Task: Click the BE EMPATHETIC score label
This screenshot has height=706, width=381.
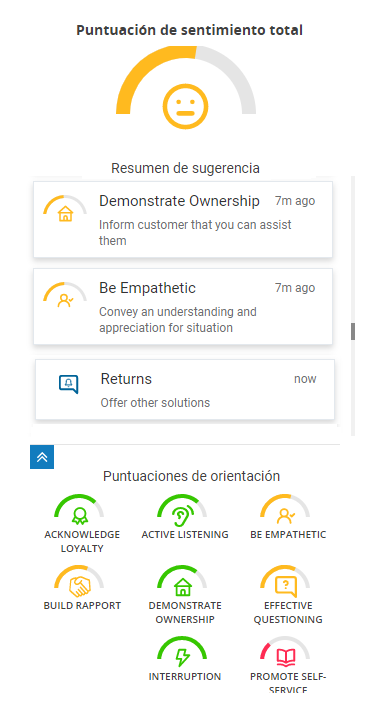Action: pyautogui.click(x=288, y=534)
